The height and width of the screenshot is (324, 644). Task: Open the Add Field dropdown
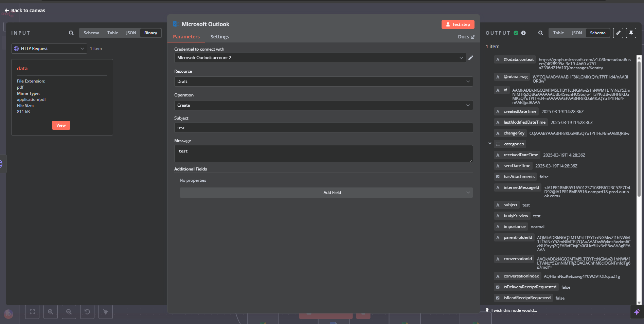pyautogui.click(x=326, y=193)
